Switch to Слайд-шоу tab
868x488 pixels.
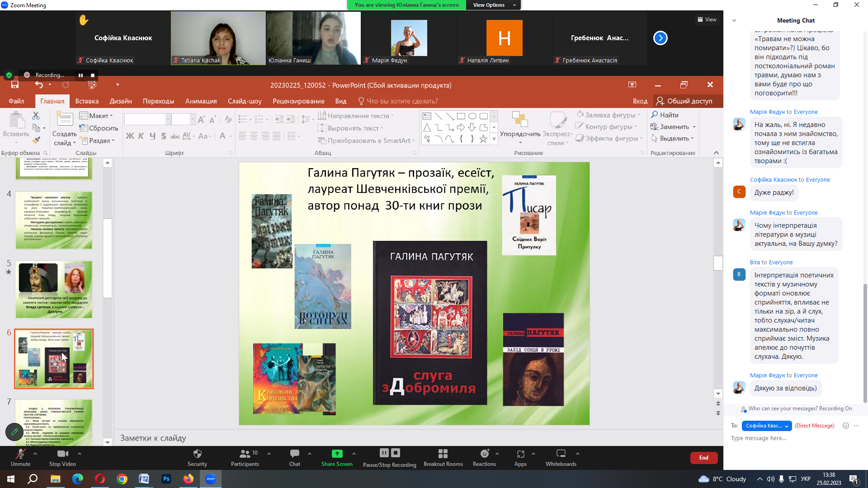[x=245, y=101]
